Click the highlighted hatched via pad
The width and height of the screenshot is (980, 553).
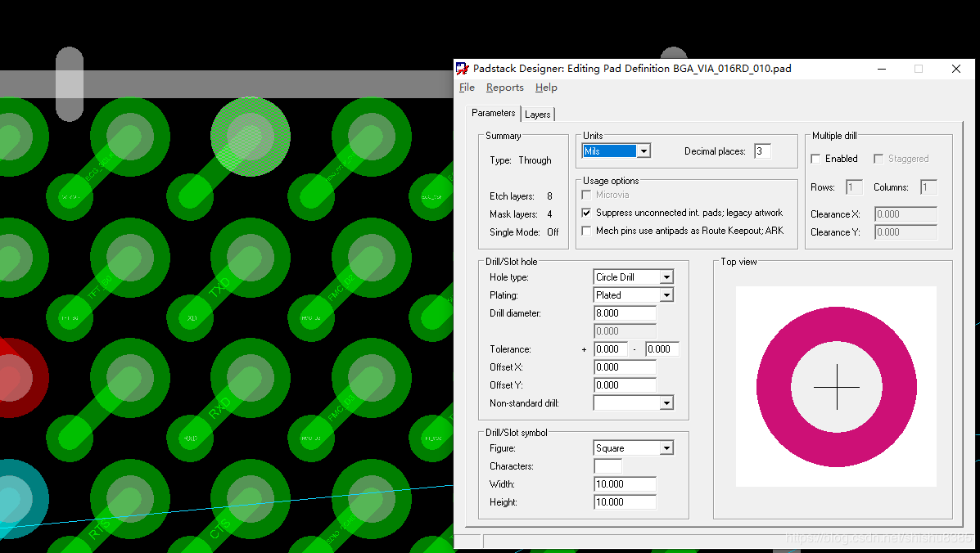click(x=251, y=136)
